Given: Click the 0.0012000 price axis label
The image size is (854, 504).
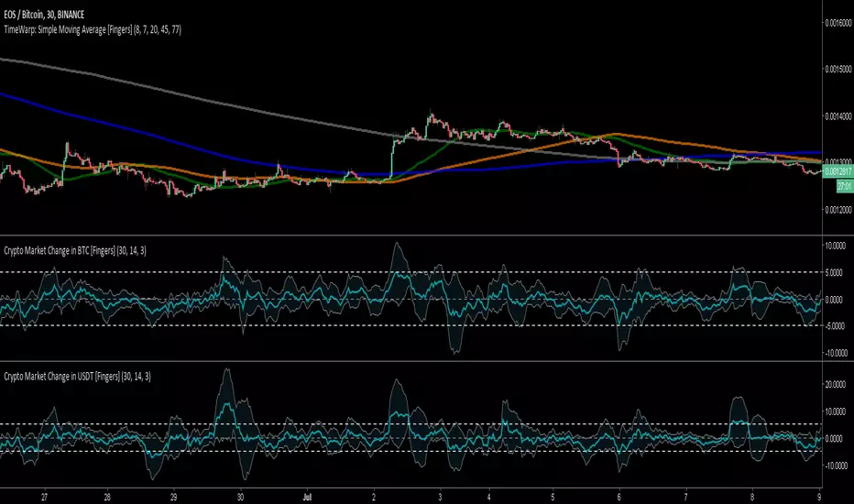Looking at the screenshot, I should click(838, 210).
